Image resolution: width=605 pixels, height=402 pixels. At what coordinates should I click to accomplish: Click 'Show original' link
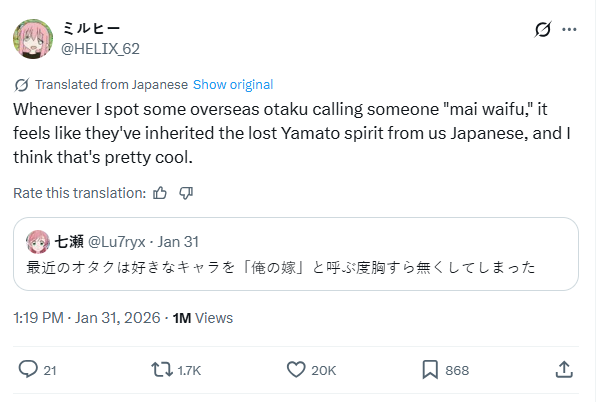[x=232, y=85]
